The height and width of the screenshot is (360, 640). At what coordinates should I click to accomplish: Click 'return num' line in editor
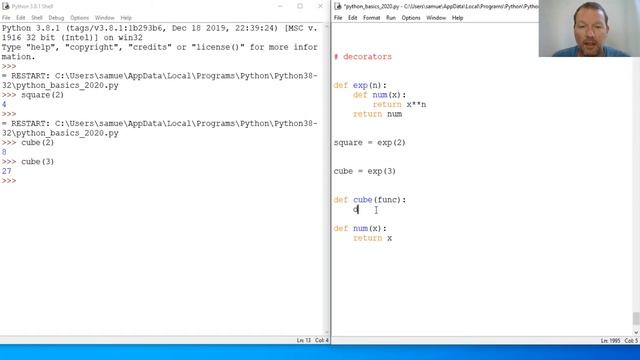(x=377, y=114)
